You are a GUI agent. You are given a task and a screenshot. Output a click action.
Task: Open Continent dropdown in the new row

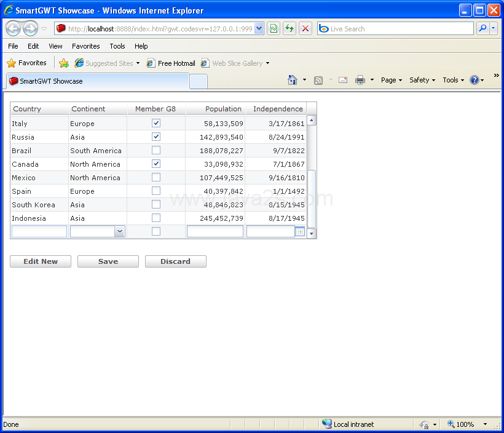pos(120,231)
